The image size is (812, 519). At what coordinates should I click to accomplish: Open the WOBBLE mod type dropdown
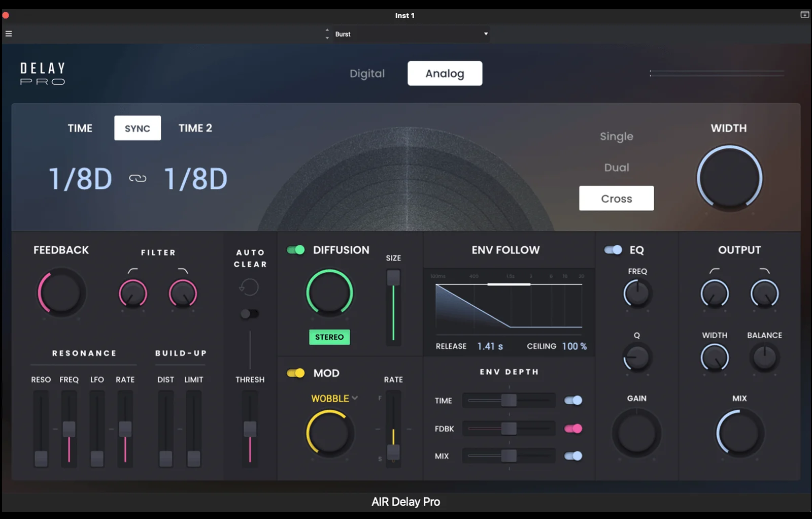click(333, 399)
